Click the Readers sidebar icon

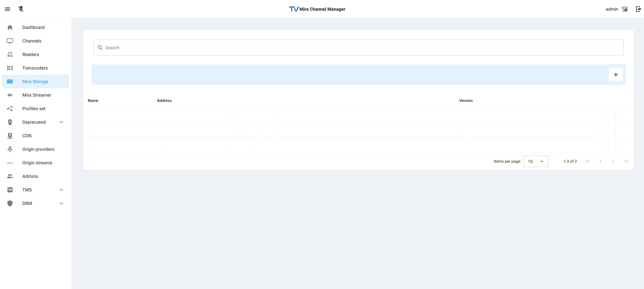(10, 55)
